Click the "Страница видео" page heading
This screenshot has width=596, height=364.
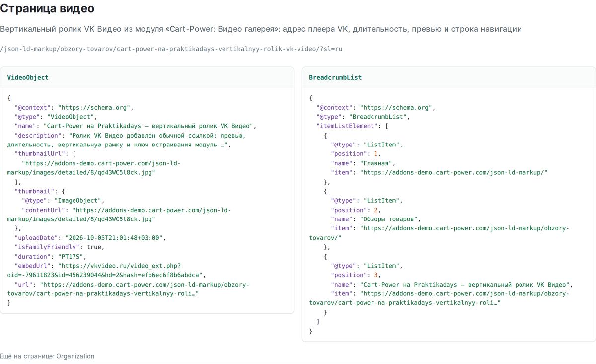point(47,8)
